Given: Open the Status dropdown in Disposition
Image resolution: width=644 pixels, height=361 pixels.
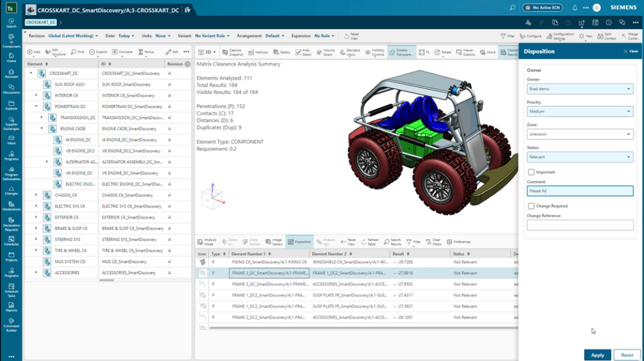Looking at the screenshot, I should coord(580,157).
